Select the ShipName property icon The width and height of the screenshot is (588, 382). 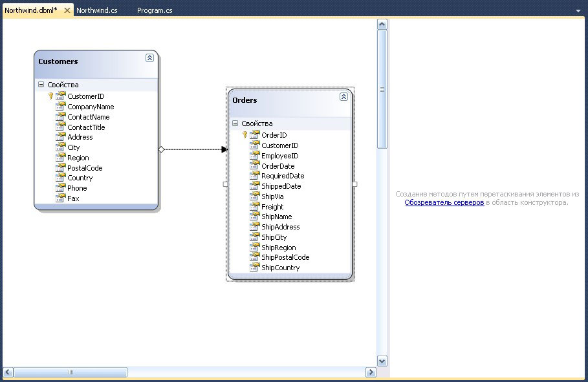[x=255, y=217]
